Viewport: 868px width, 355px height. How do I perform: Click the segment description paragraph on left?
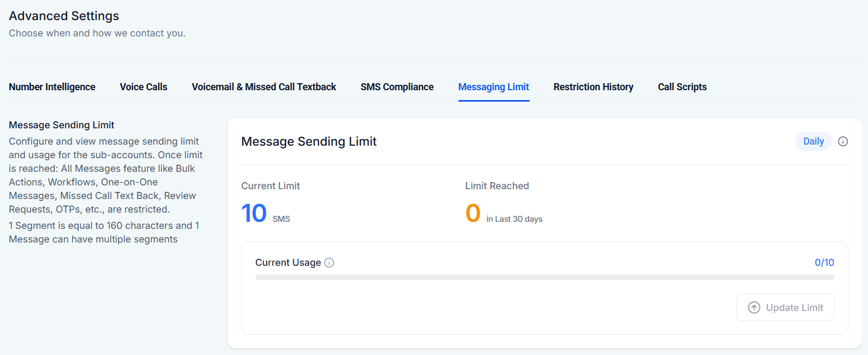[x=104, y=232]
